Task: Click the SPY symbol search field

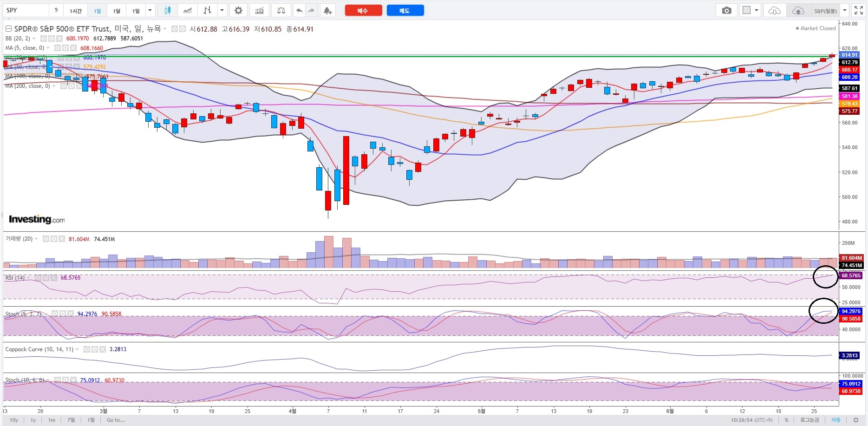Action: (x=26, y=10)
